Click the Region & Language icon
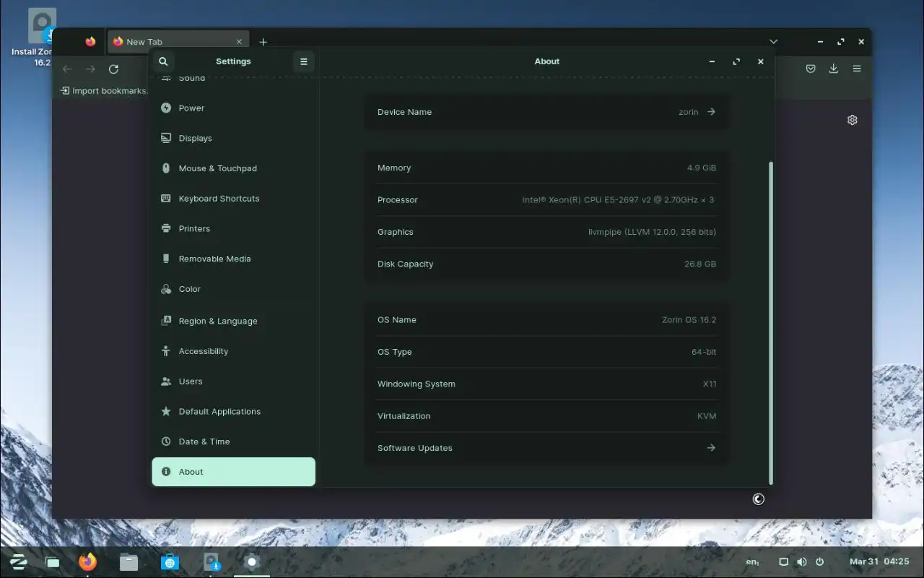 click(166, 321)
